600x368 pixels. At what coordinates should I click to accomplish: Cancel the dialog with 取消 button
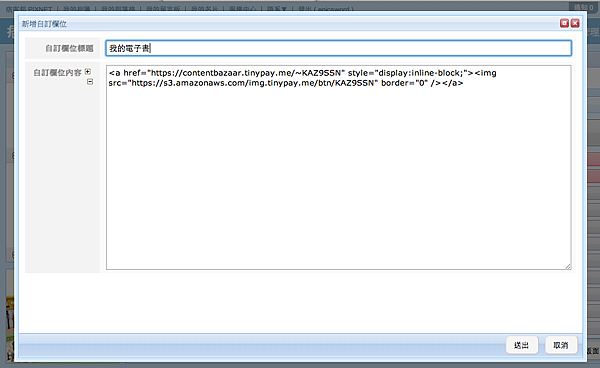click(561, 345)
